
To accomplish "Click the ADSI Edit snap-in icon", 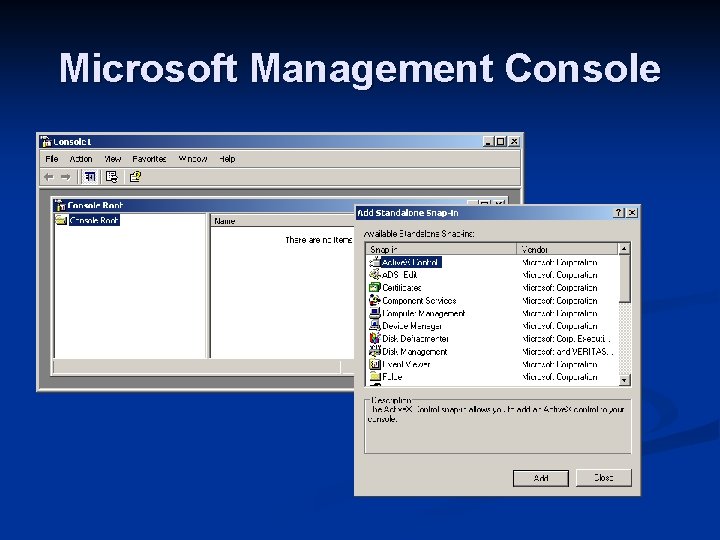I will click(x=375, y=275).
